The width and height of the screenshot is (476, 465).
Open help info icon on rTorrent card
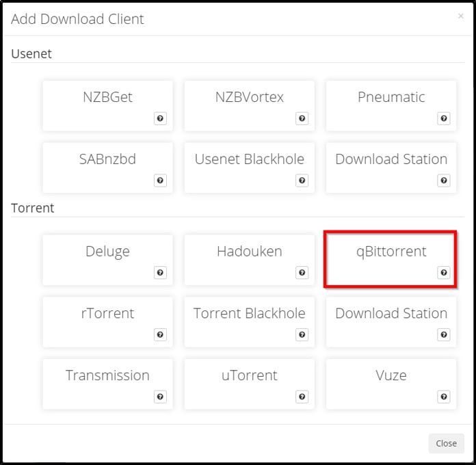click(x=160, y=335)
